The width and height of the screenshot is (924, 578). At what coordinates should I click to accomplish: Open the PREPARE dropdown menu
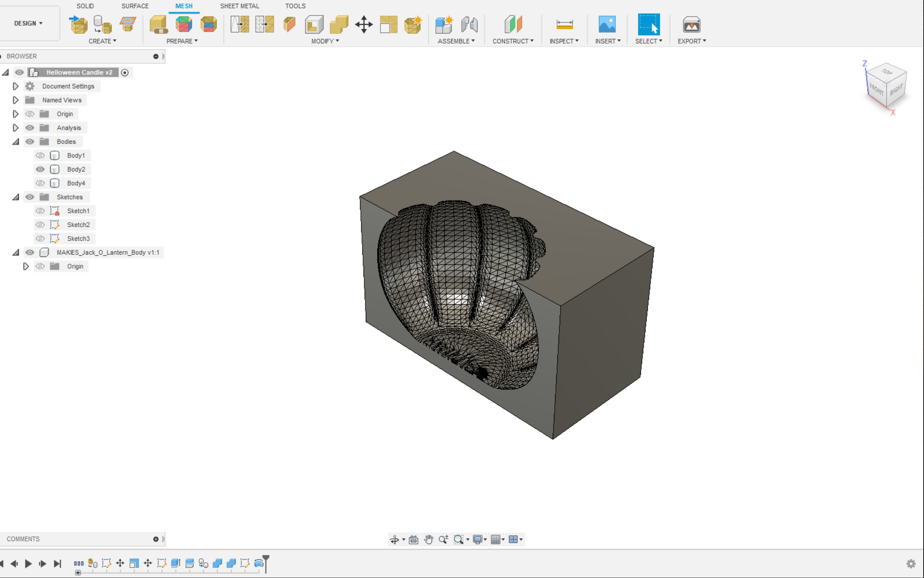coord(182,41)
